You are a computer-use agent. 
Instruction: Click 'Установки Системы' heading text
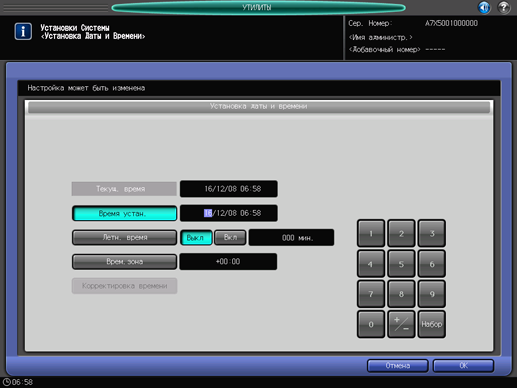click(x=75, y=28)
